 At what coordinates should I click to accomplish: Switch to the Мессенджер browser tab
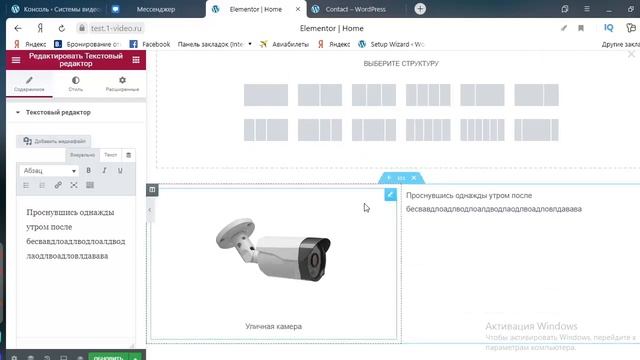[x=156, y=9]
